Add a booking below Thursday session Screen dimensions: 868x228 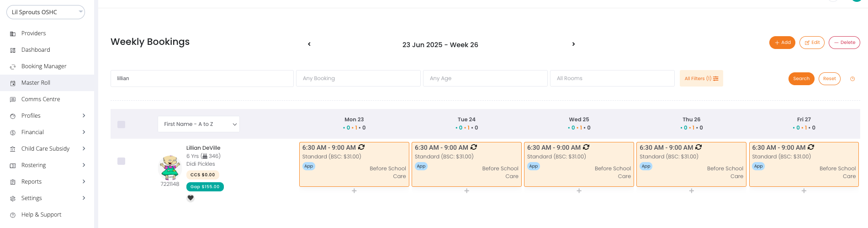click(691, 190)
